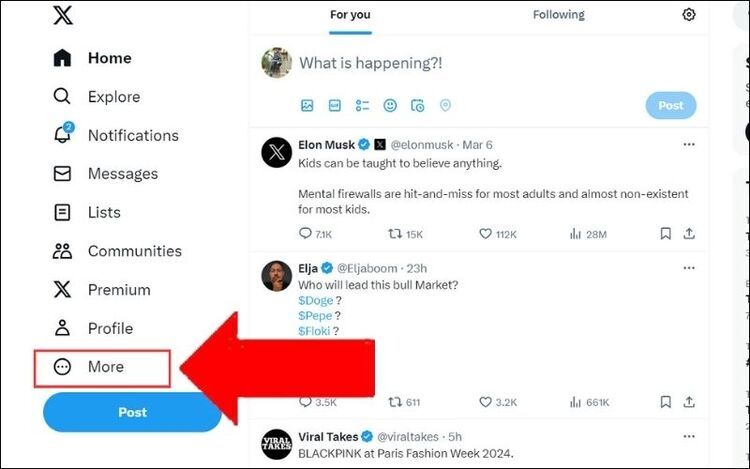Reply to Elon Musk's post

pyautogui.click(x=305, y=234)
